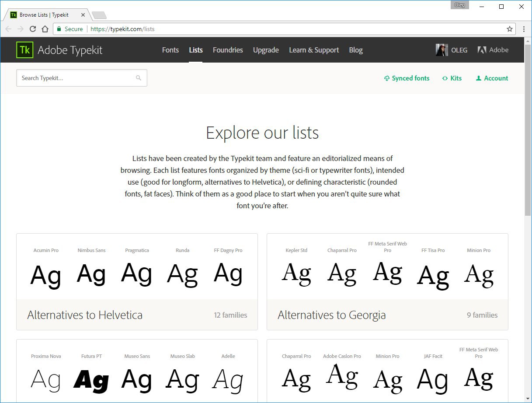Image resolution: width=532 pixels, height=403 pixels.
Task: Open the Foundries navigation item
Action: pos(228,50)
